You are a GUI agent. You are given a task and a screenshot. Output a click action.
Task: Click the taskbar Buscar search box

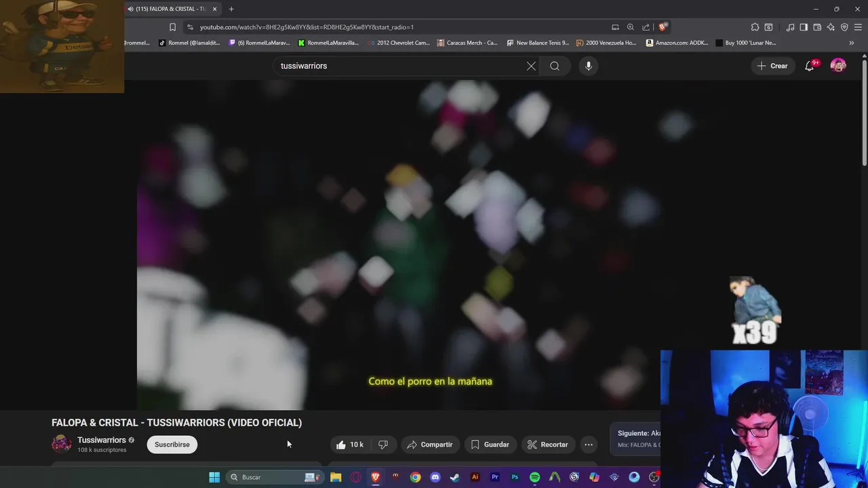pos(275,477)
